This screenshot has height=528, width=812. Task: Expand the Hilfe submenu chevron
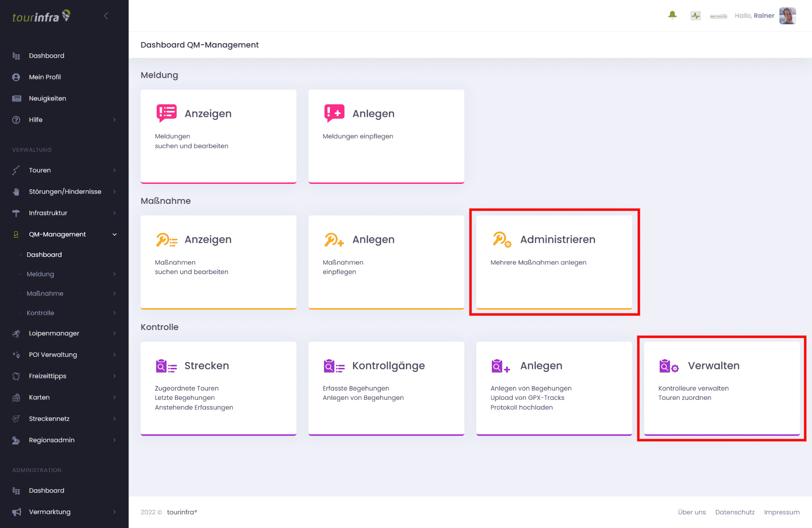[114, 120]
